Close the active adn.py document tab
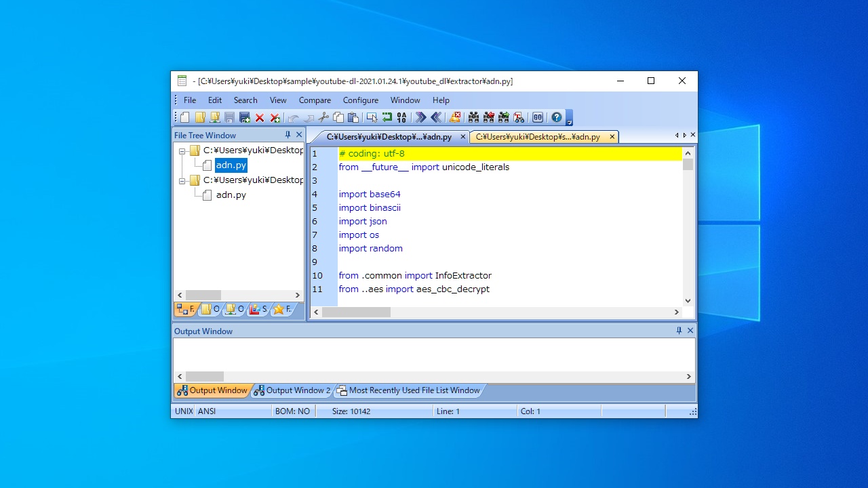The width and height of the screenshot is (868, 488). coord(463,137)
